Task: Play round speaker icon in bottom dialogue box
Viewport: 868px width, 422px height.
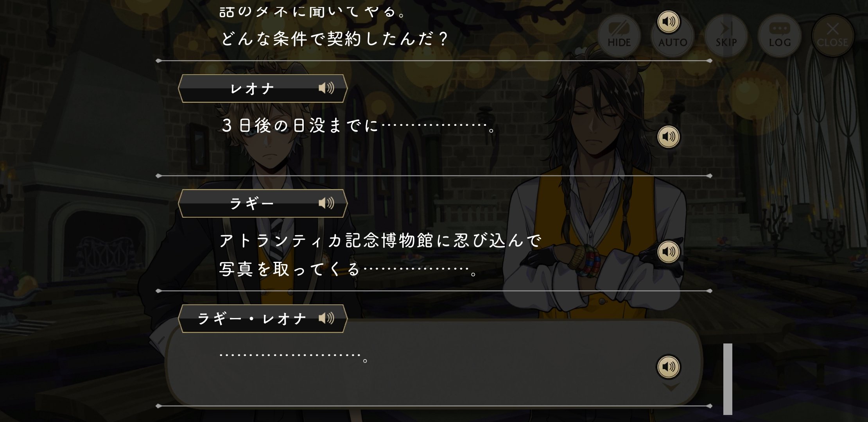Action: pyautogui.click(x=669, y=367)
